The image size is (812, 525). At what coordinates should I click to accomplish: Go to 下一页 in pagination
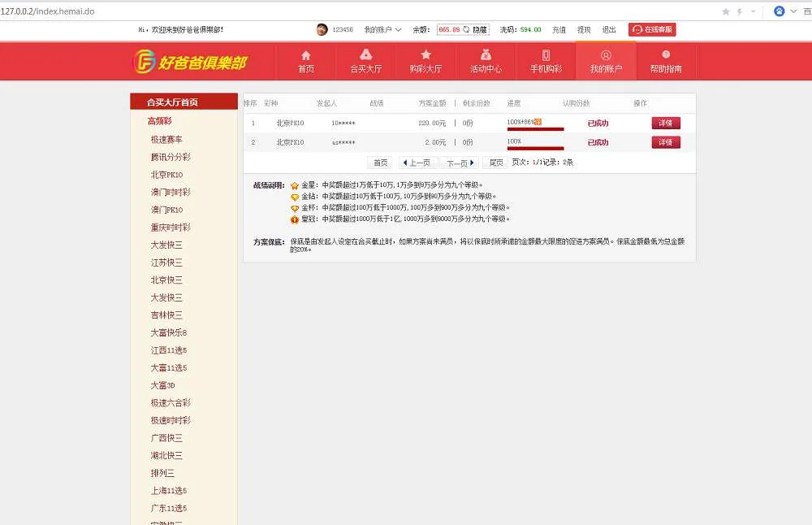(460, 163)
